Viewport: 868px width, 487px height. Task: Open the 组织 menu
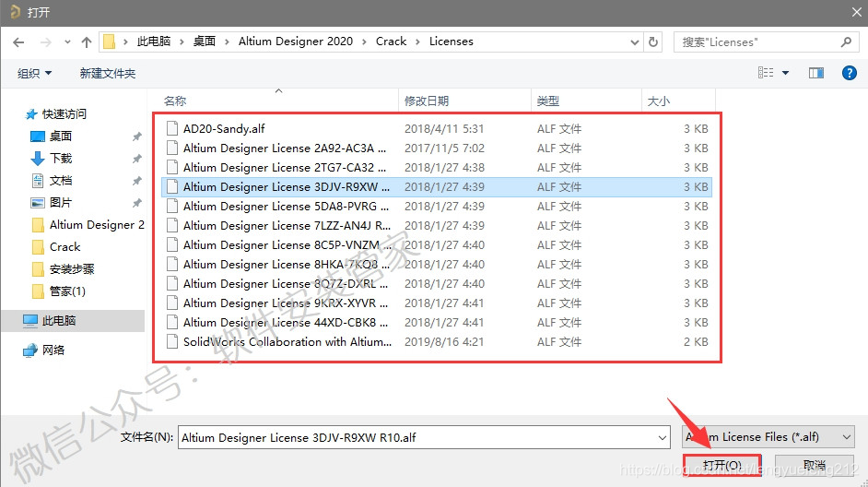(34, 73)
